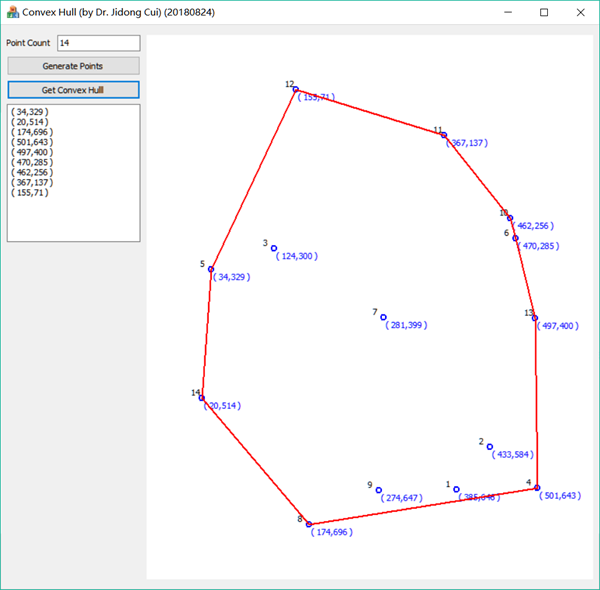
Task: Click point 6 marker on canvas
Action: pos(515,238)
